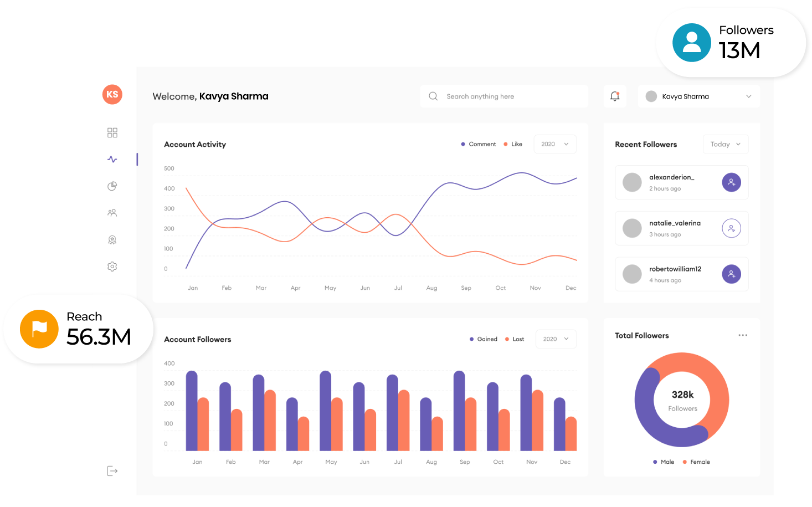The width and height of the screenshot is (812, 507).
Task: Select the activity pulse icon in sidebar
Action: tap(112, 160)
